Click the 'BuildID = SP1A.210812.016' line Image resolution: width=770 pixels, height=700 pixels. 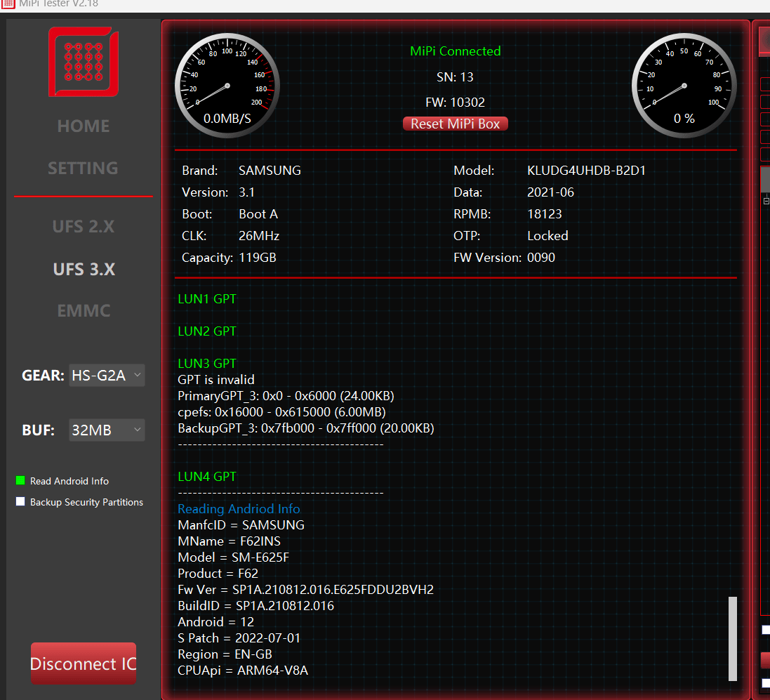click(256, 606)
